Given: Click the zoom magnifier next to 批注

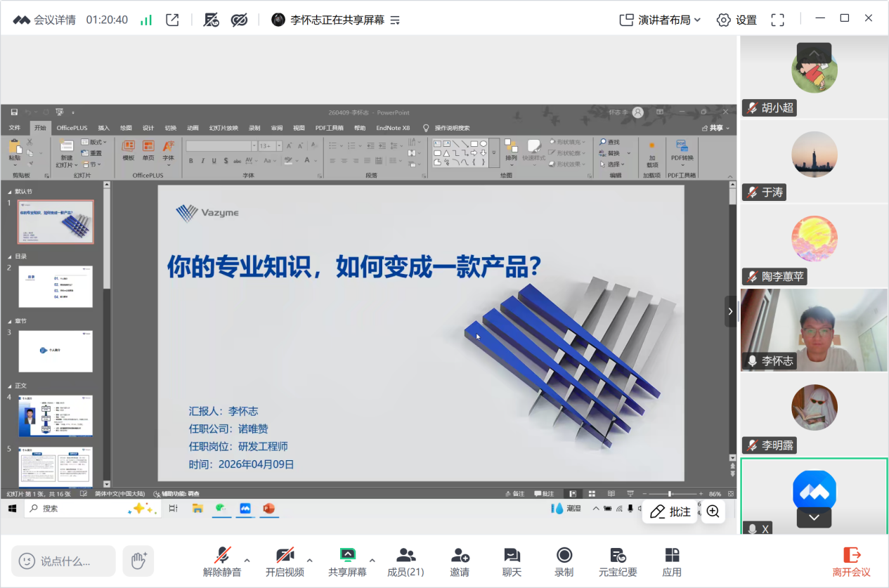Looking at the screenshot, I should click(713, 511).
